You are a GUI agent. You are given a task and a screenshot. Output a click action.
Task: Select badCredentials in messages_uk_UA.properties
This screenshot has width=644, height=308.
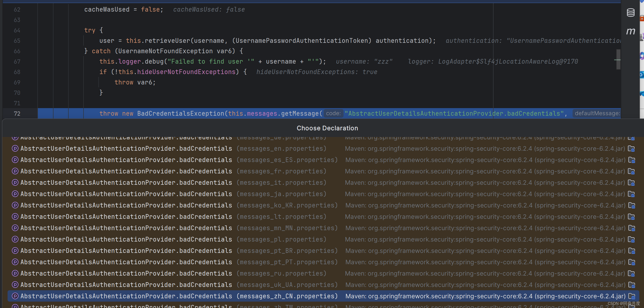tap(323, 285)
